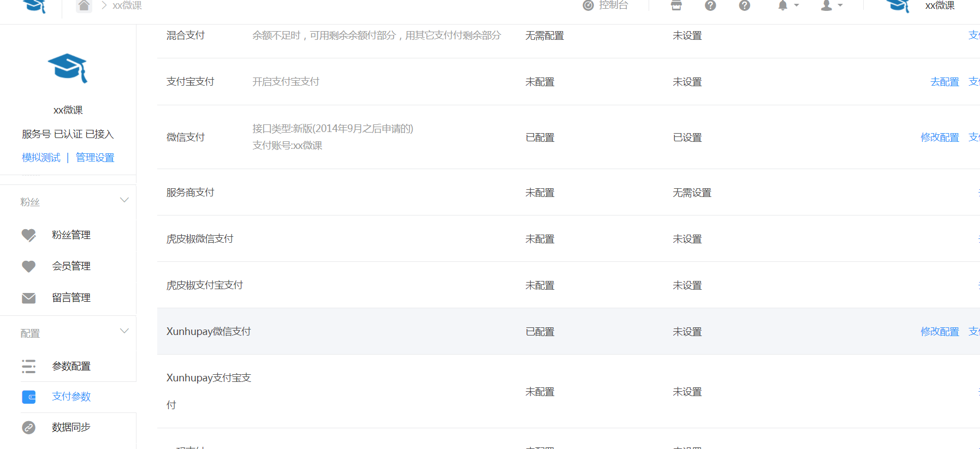Click the Xunhupay微信支付 row name
The width and height of the screenshot is (980, 449).
pyautogui.click(x=209, y=332)
